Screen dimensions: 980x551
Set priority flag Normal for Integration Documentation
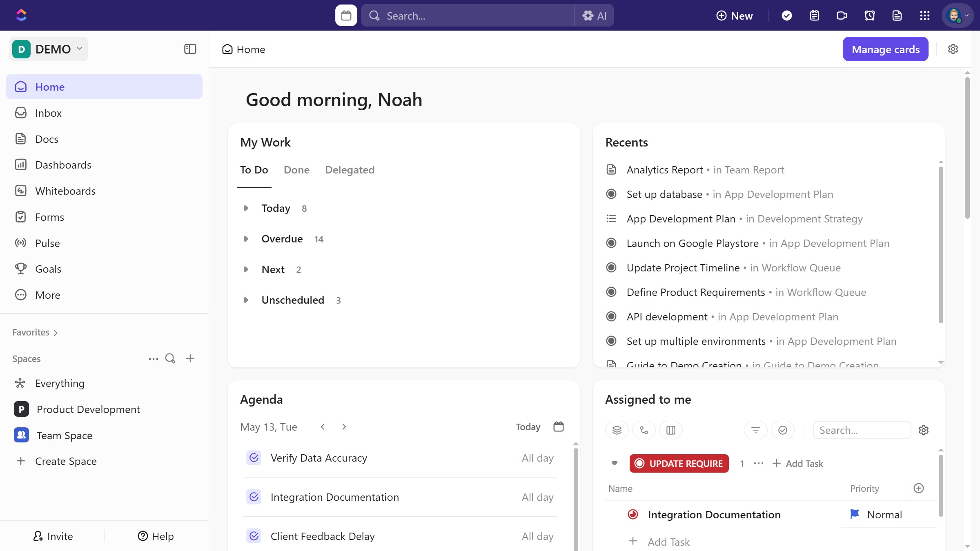coord(876,514)
